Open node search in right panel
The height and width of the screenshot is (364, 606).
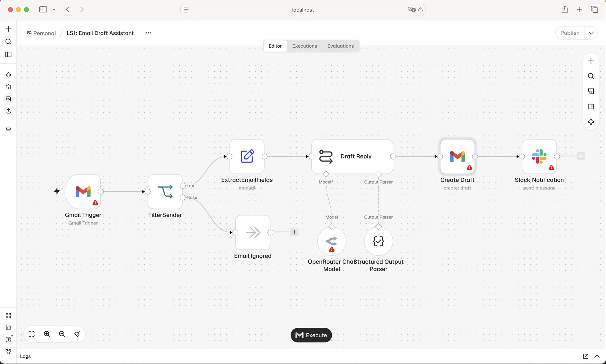[591, 76]
